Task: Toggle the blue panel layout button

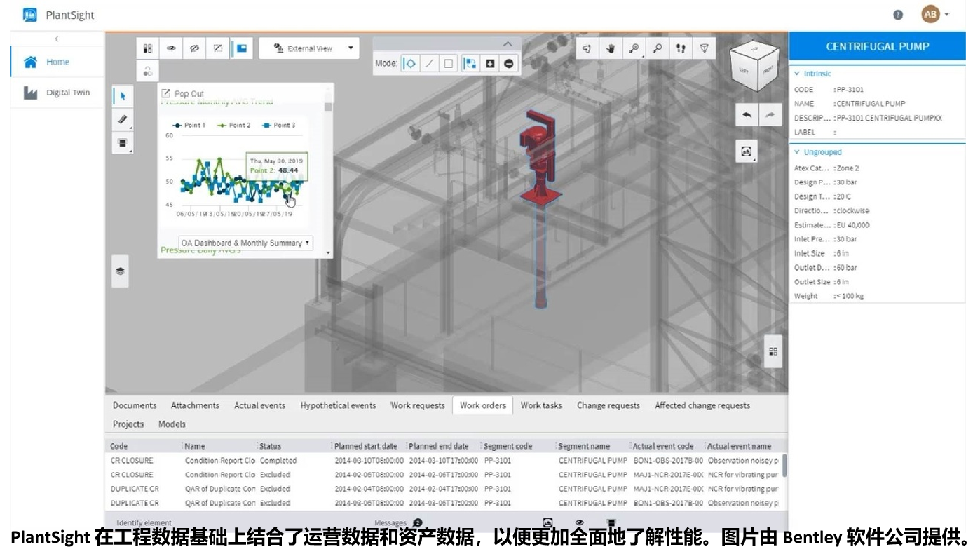Action: [x=241, y=48]
